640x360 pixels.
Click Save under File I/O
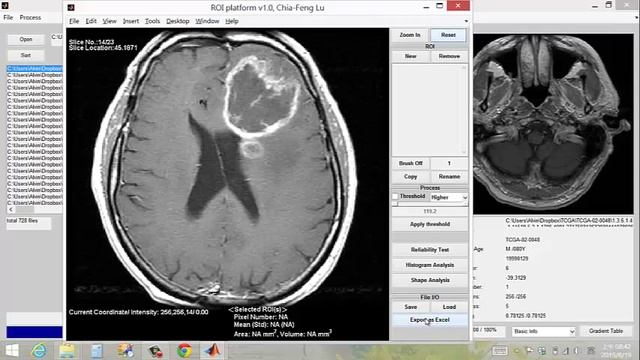click(x=411, y=307)
